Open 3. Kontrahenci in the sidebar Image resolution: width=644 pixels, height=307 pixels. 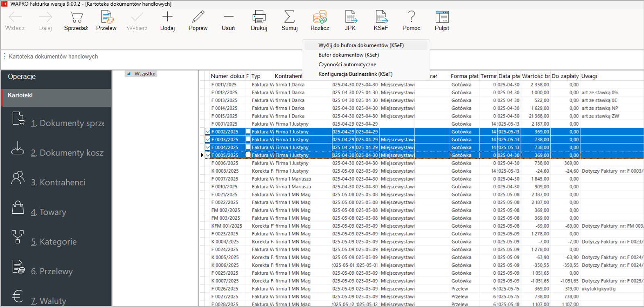tap(58, 183)
